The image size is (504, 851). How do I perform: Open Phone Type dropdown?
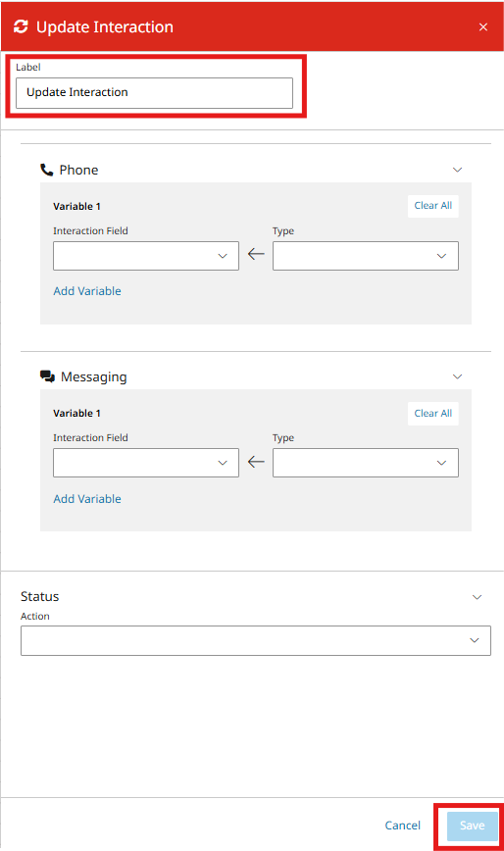pyautogui.click(x=365, y=256)
